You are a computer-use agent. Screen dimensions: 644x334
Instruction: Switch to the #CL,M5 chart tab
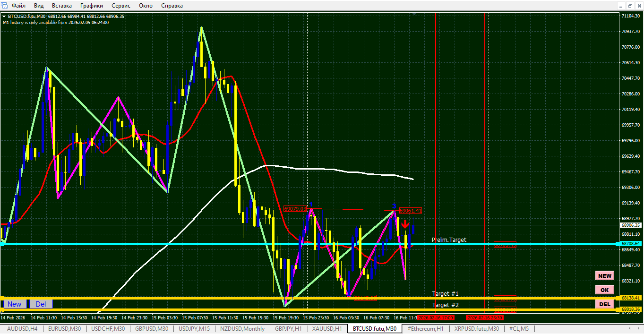point(518,328)
